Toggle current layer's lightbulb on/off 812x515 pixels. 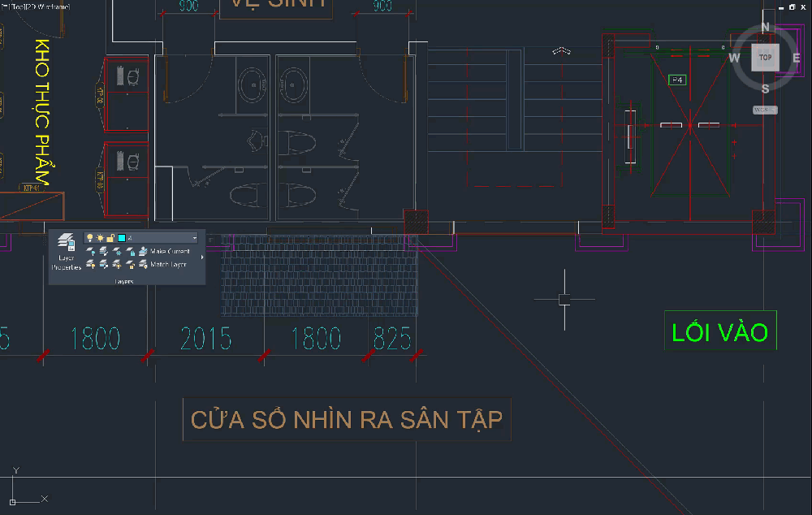click(90, 238)
